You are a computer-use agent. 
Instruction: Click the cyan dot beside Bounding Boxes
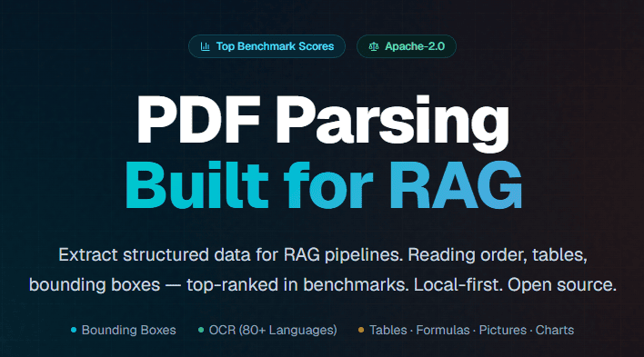[x=74, y=330]
